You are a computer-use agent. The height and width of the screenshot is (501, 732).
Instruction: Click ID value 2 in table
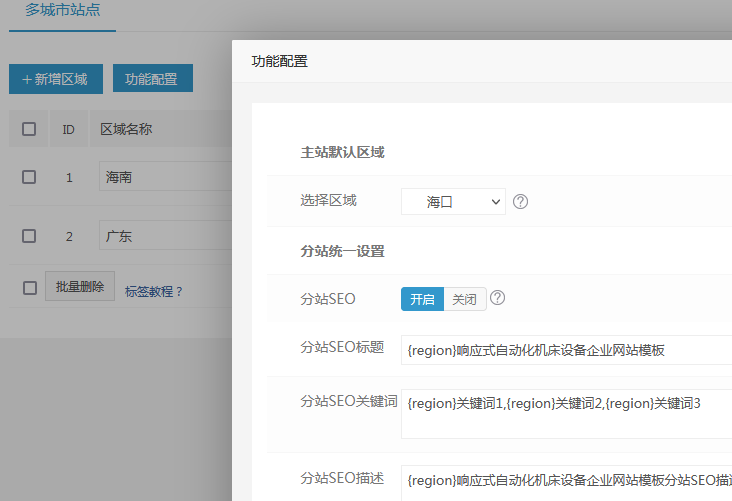[69, 236]
